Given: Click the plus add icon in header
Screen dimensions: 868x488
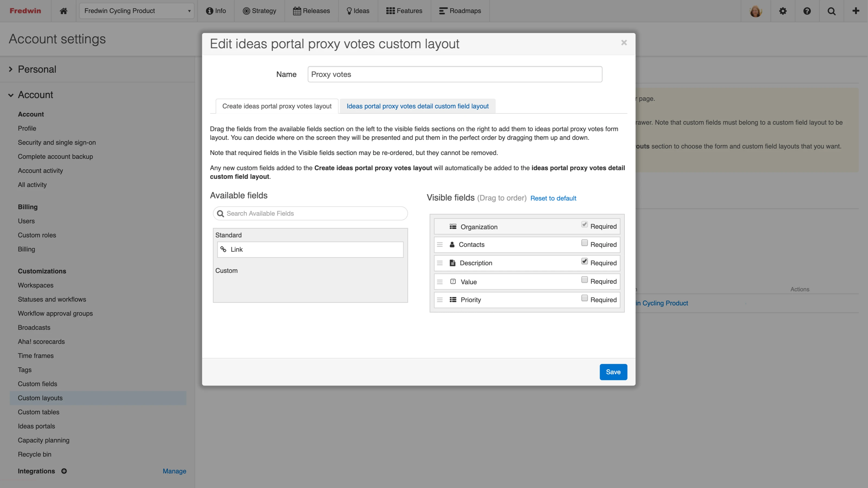Looking at the screenshot, I should pyautogui.click(x=856, y=11).
